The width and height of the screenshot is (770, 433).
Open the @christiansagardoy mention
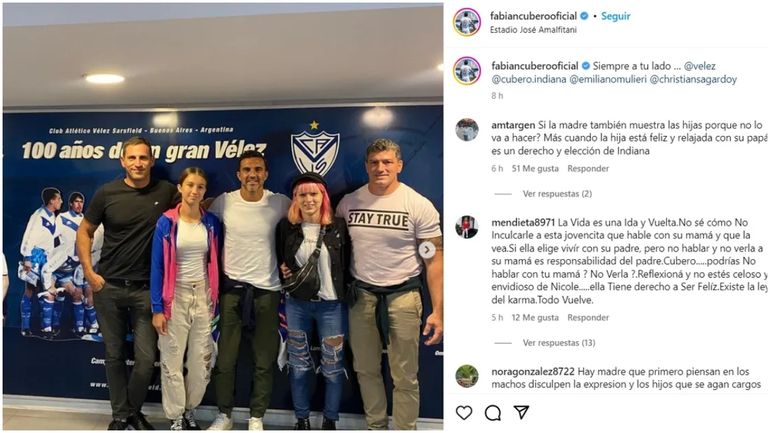click(693, 79)
